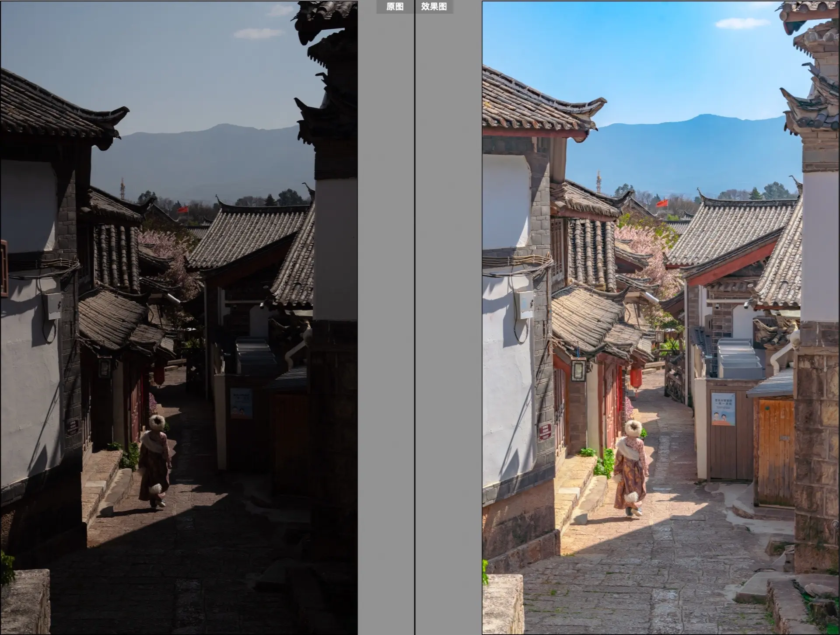Click the woman walking in the edited photo
Screen dimensions: 840x635
[x=630, y=468]
